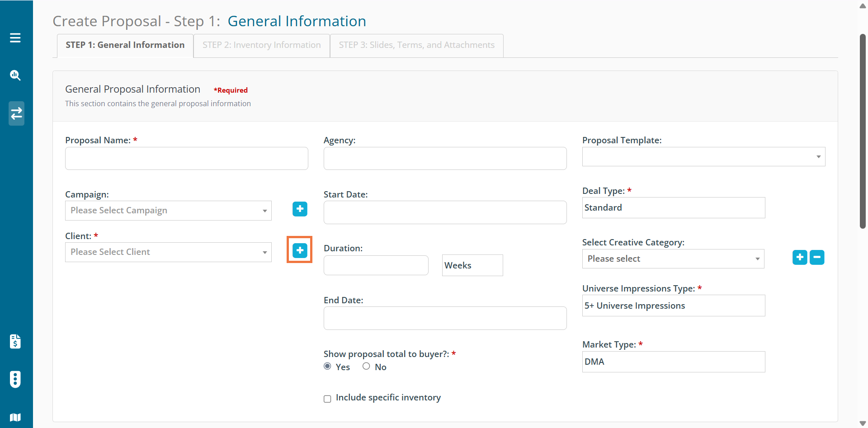Click the traffic light sidebar icon

(x=15, y=379)
